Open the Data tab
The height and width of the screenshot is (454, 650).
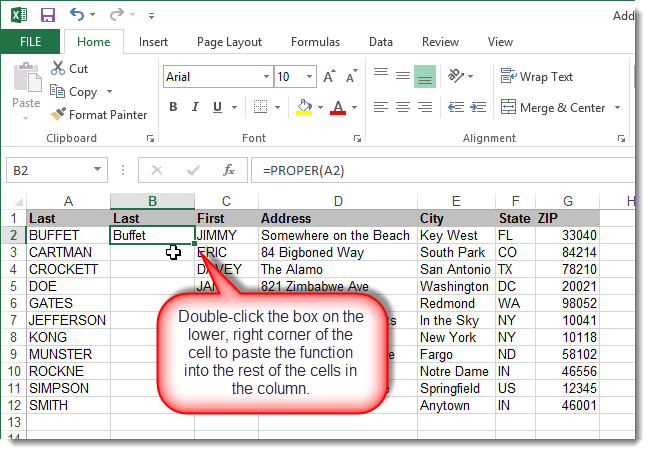[381, 42]
